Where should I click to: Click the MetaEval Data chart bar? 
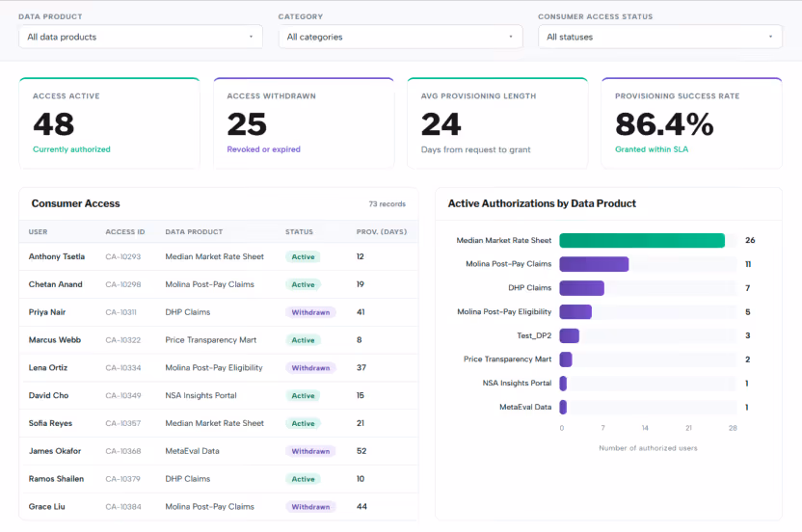point(563,407)
